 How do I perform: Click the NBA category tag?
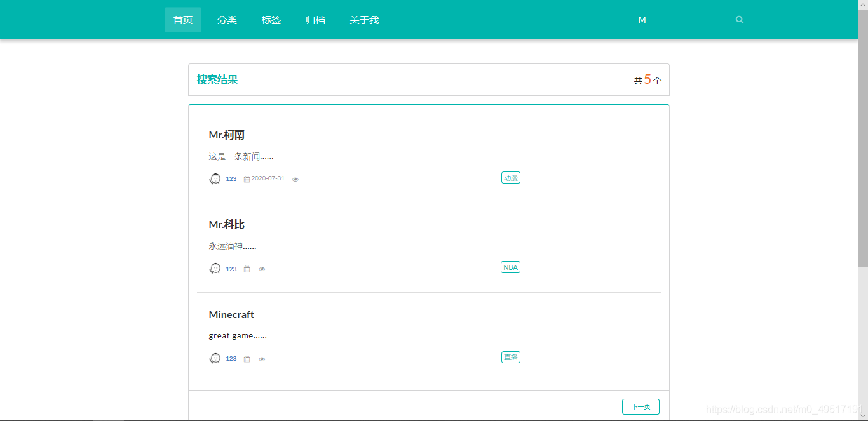pyautogui.click(x=511, y=267)
